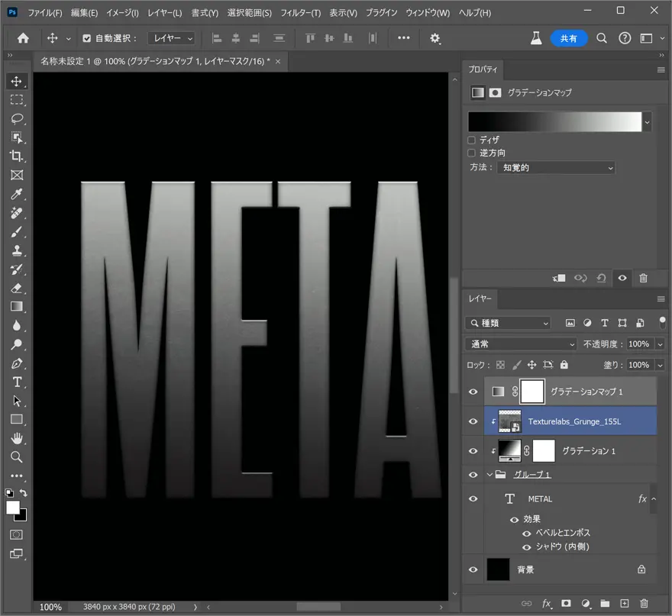Open the search magnifier in top bar
This screenshot has height=616, width=672.
coord(601,38)
